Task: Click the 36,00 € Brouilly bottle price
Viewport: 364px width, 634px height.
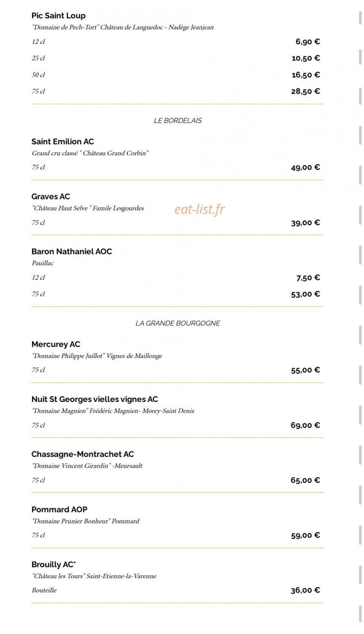Action: 305,590
